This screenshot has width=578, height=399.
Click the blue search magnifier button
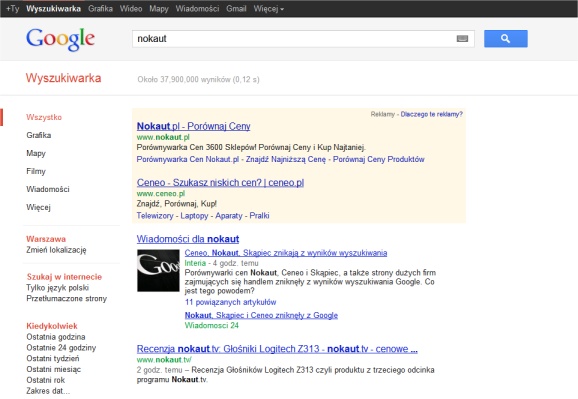coord(505,39)
